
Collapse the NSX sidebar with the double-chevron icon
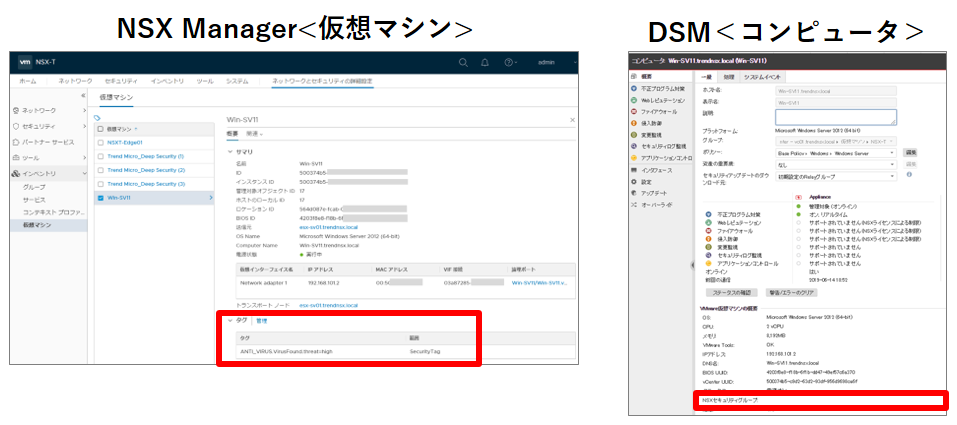(x=84, y=96)
